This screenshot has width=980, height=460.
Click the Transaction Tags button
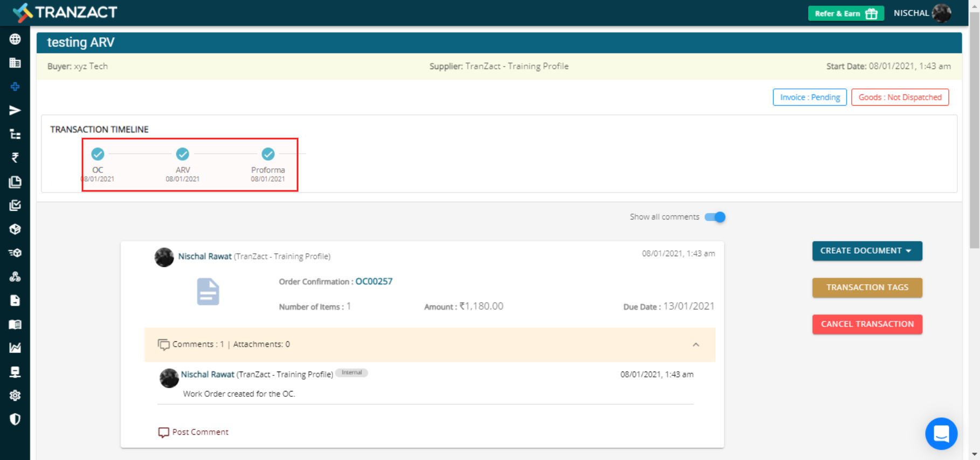click(867, 287)
